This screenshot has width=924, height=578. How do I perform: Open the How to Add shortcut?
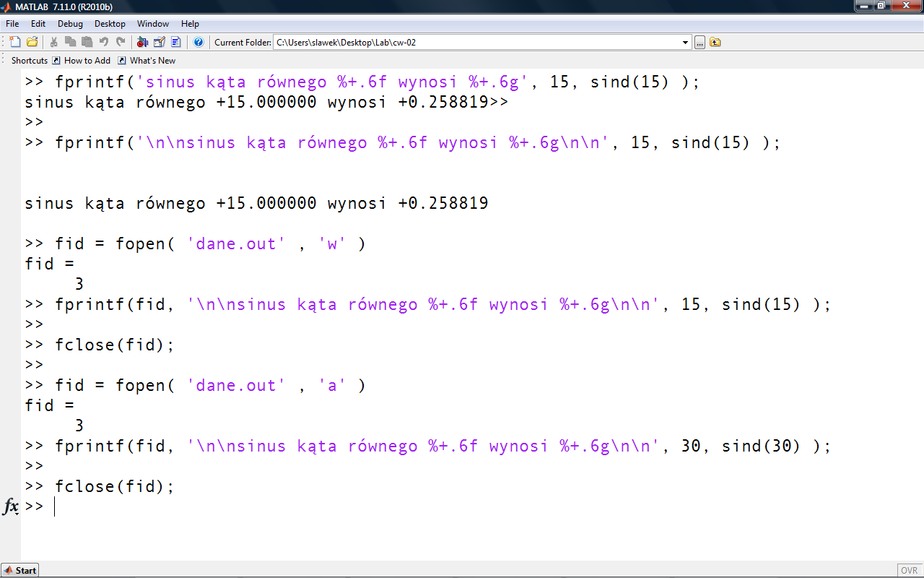pyautogui.click(x=81, y=61)
